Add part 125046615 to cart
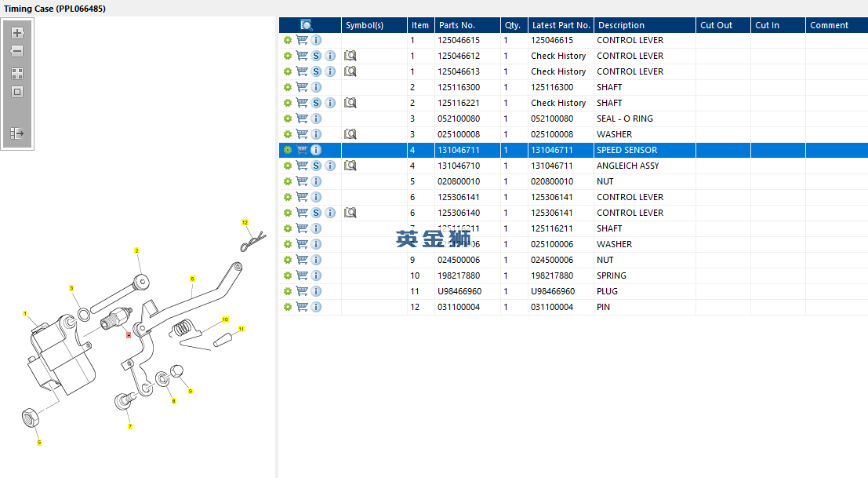 302,40
